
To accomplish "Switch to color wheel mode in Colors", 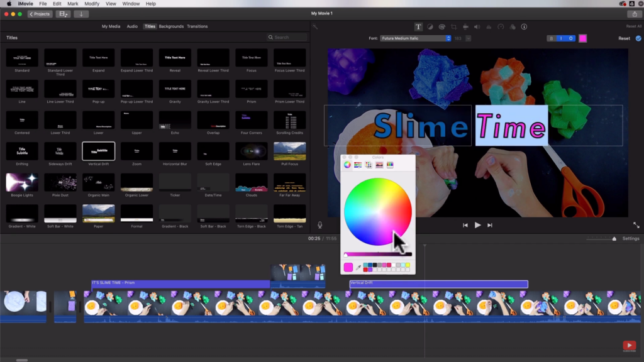I will (x=347, y=165).
